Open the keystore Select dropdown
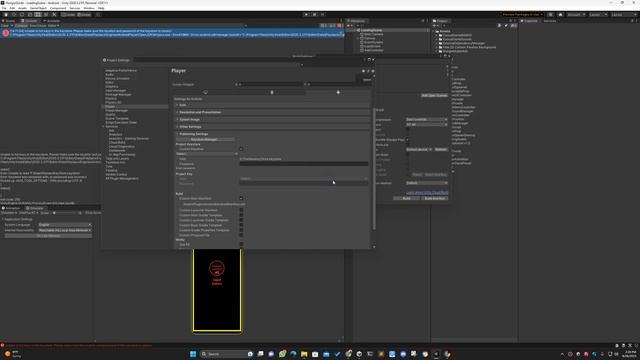The image size is (640, 360). pos(207,154)
